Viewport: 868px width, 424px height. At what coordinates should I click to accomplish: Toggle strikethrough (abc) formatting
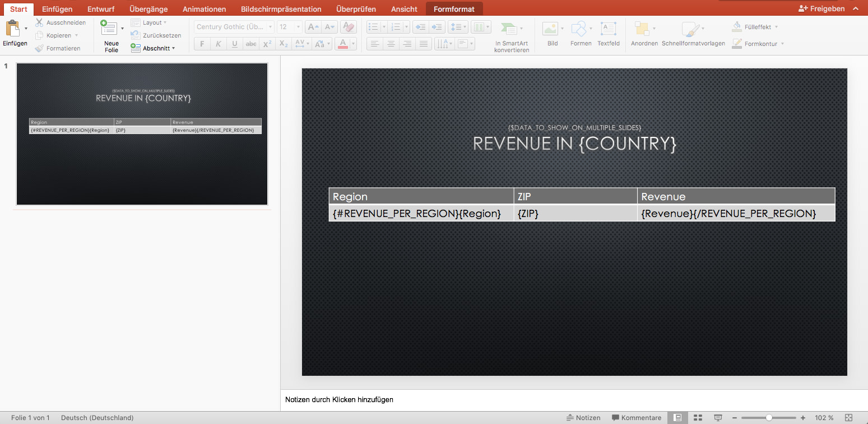coord(251,44)
